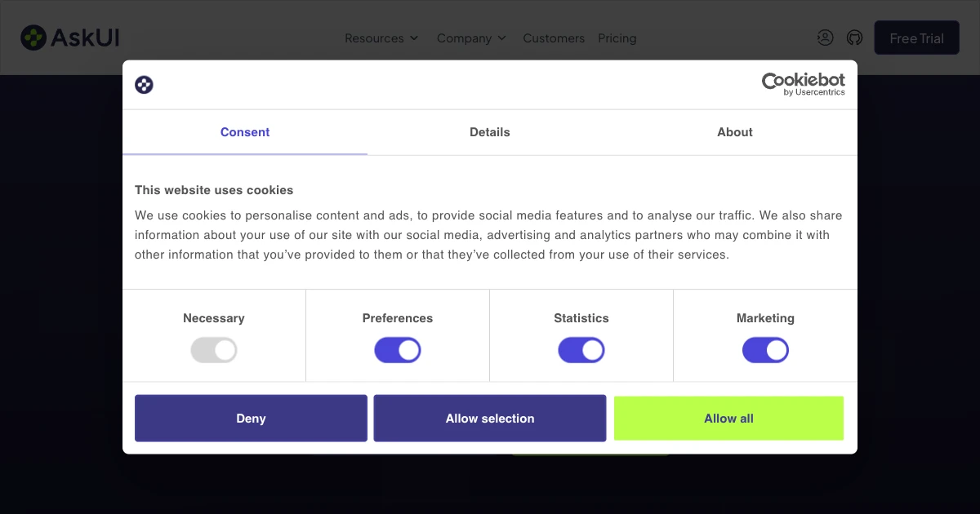This screenshot has height=514, width=980.
Task: Click the Cookiebot by Usercentrics logo
Action: pos(804,84)
